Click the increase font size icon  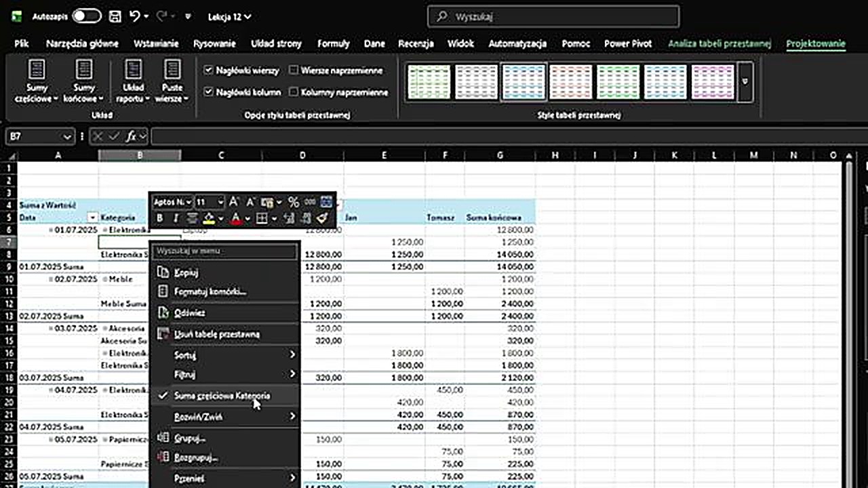(x=234, y=202)
